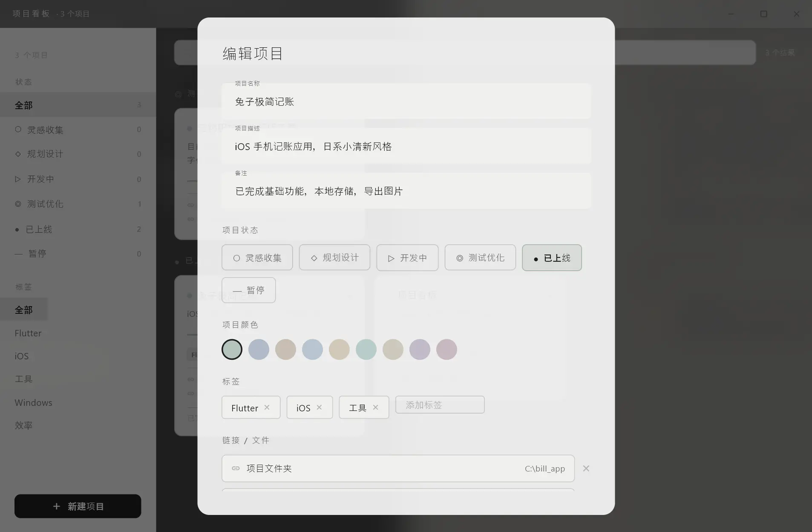The height and width of the screenshot is (532, 812).
Task: Filter sidebar by 灵感收集 status
Action: [78, 130]
